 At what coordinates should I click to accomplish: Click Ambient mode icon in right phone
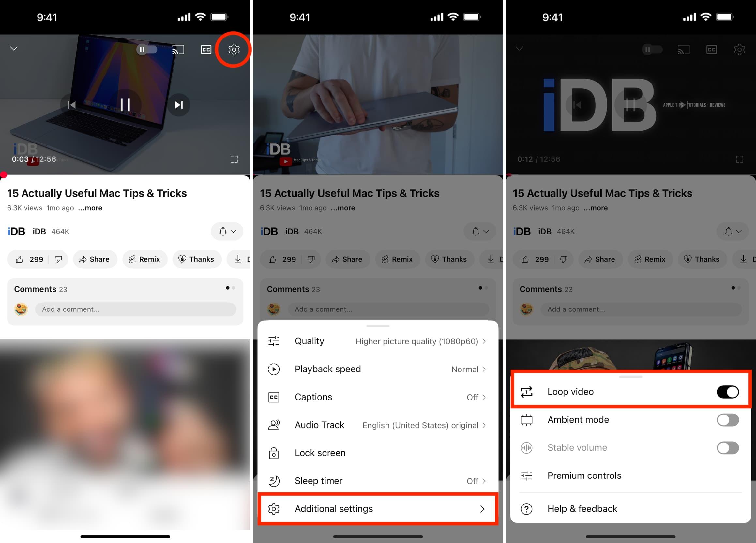click(526, 420)
